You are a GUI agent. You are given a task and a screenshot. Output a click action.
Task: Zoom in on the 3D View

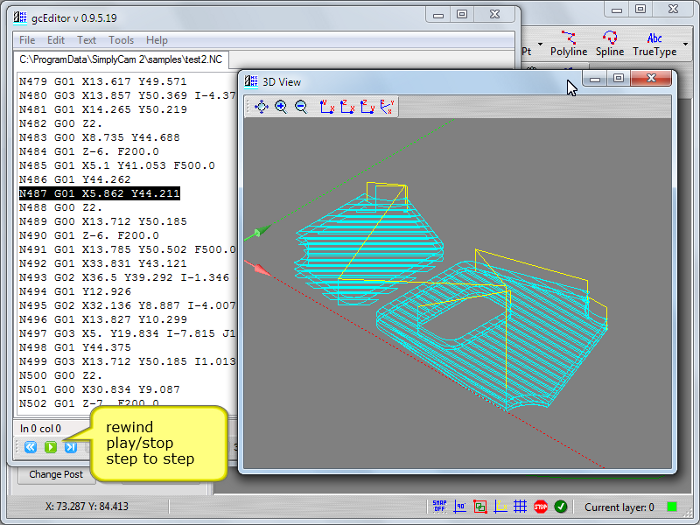pyautogui.click(x=281, y=107)
